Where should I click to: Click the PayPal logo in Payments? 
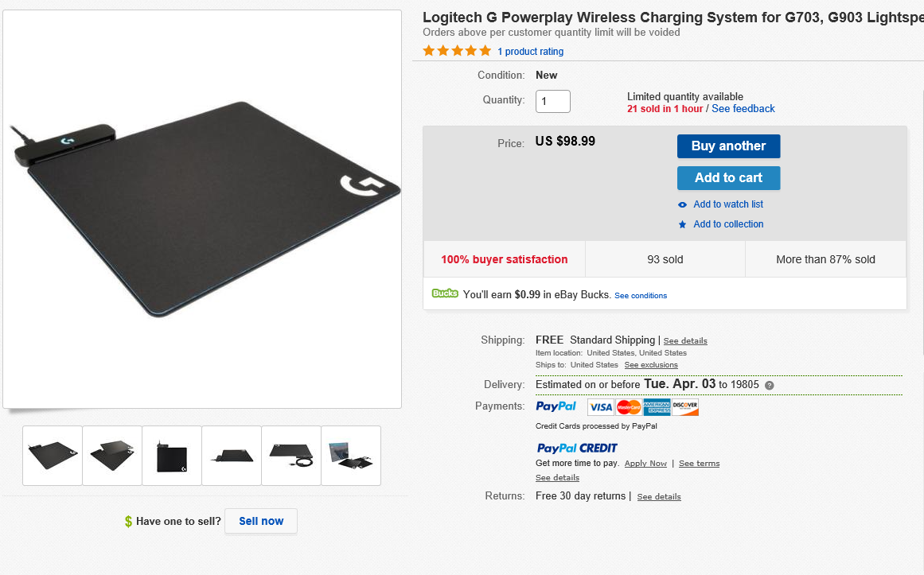point(556,406)
